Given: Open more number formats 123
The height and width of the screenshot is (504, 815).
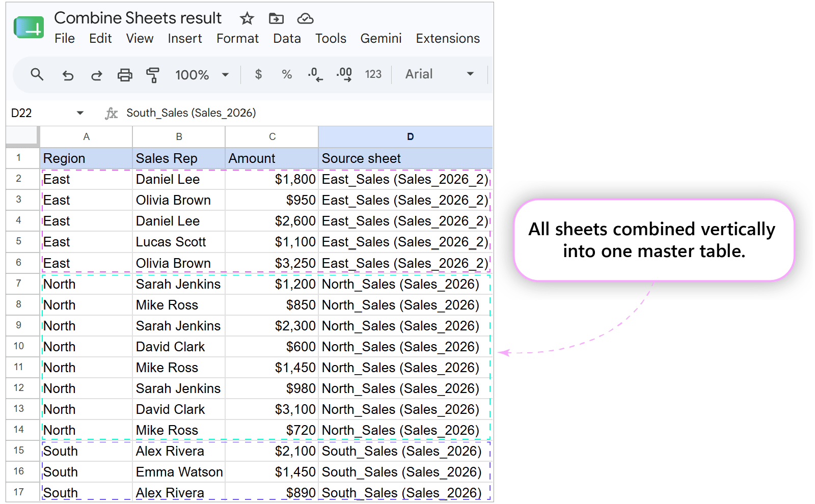Looking at the screenshot, I should (x=373, y=75).
